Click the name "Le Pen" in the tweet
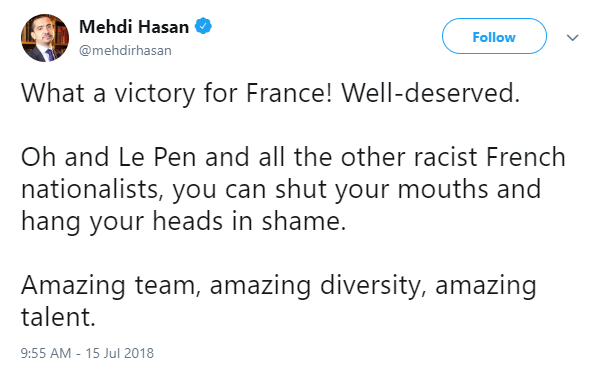The height and width of the screenshot is (372, 595). point(157,157)
